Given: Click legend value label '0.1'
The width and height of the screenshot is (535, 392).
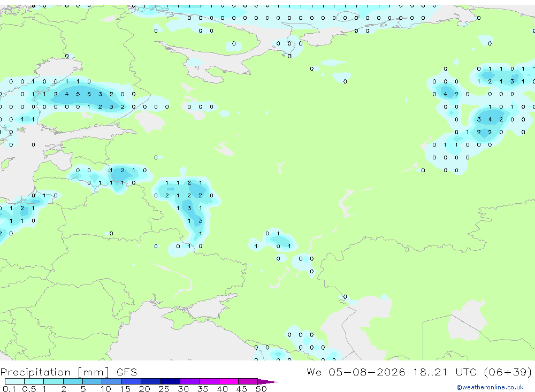Looking at the screenshot, I should coord(9,389).
